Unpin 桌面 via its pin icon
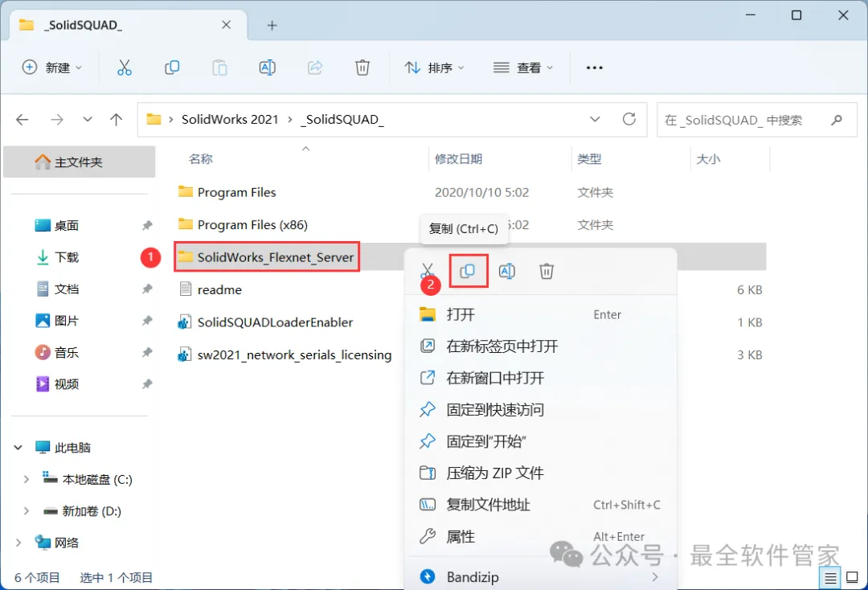Viewport: 868px width, 590px height. pyautogui.click(x=147, y=225)
